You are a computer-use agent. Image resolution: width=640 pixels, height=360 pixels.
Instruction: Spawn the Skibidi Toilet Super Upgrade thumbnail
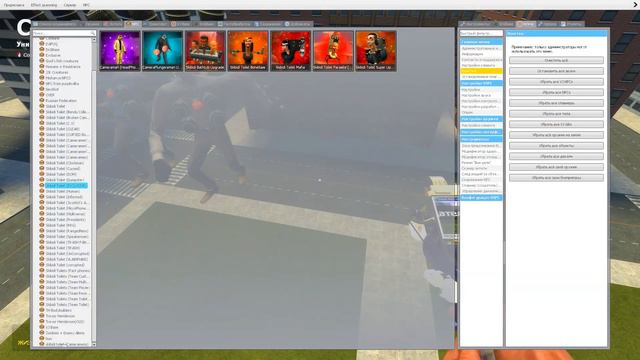pos(376,51)
